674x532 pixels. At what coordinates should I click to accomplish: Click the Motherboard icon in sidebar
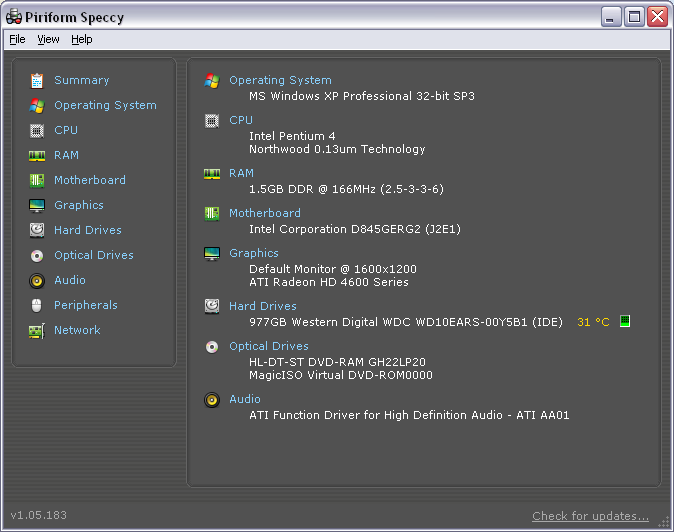(37, 180)
